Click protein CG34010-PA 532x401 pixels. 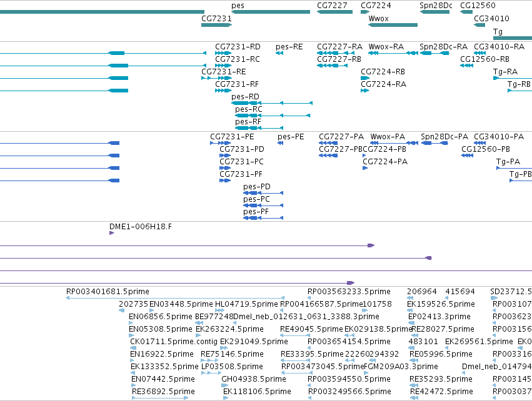tap(499, 137)
